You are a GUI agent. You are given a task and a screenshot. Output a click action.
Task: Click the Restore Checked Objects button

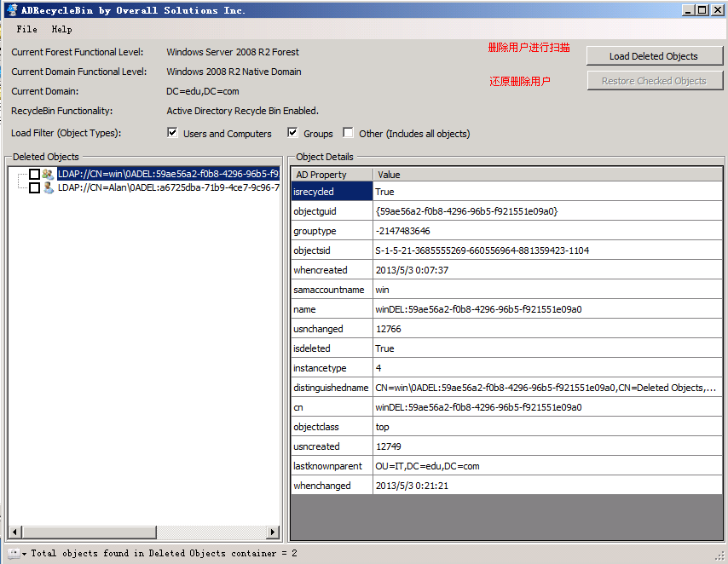tap(654, 81)
